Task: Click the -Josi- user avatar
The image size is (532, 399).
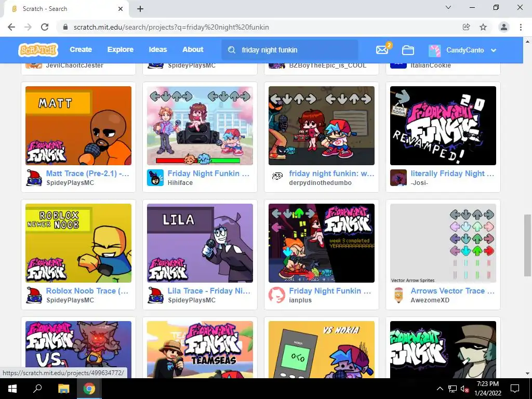Action: click(398, 178)
